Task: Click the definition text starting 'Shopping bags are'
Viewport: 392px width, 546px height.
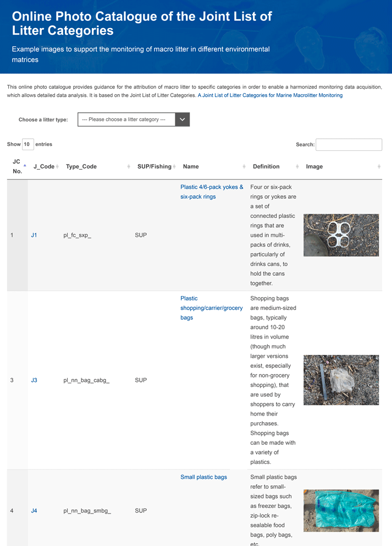Action: [x=273, y=380]
